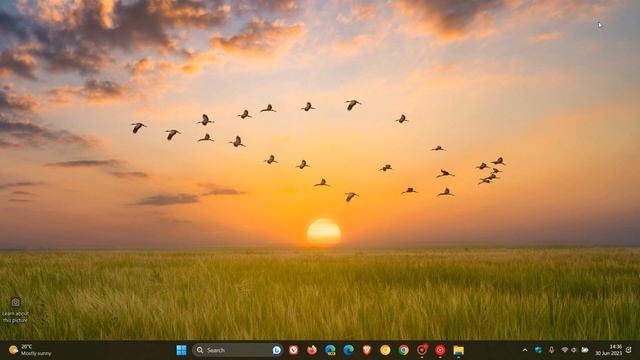Open the microphone tray icon
The image size is (640, 360).
tap(551, 350)
